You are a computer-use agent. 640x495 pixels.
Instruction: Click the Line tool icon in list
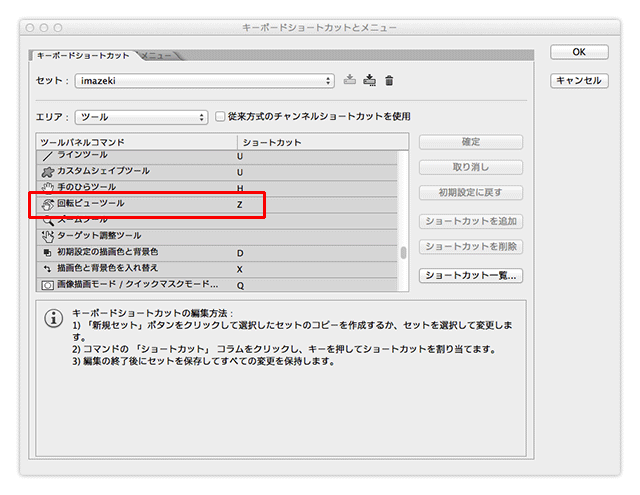pos(47,156)
